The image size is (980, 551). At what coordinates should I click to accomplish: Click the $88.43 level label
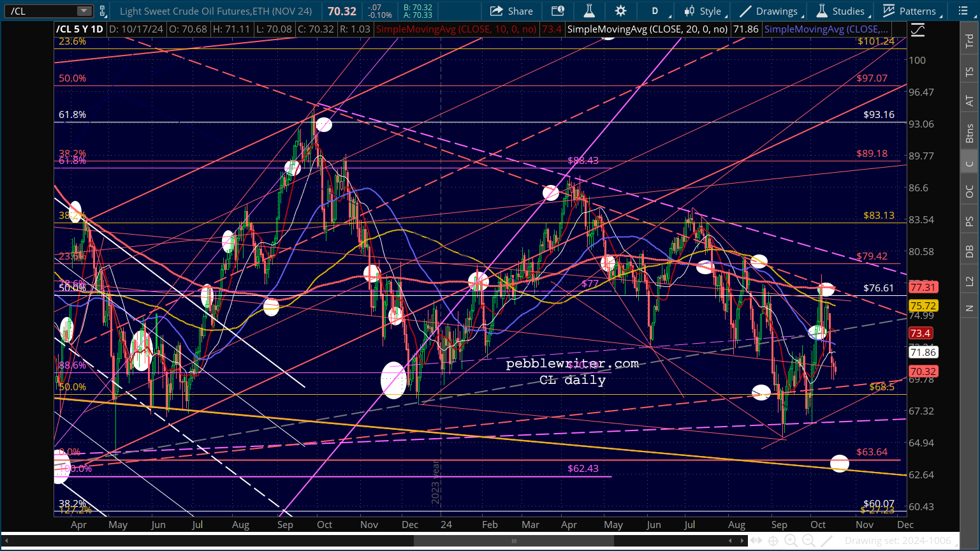(583, 161)
